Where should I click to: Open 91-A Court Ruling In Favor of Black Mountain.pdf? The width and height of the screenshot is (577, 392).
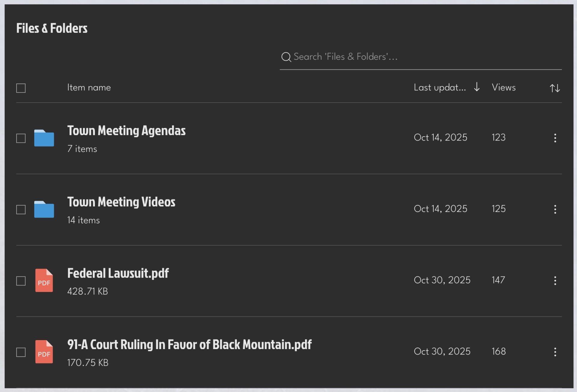click(189, 345)
